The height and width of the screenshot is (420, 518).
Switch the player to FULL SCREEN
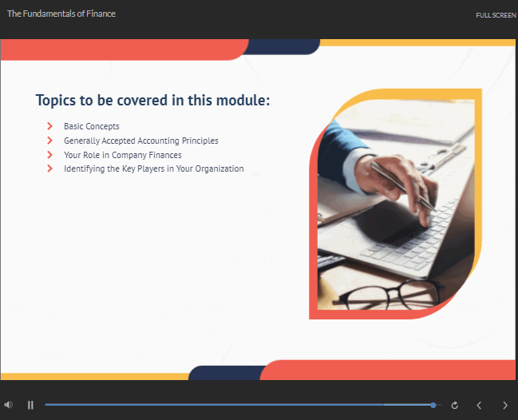(496, 15)
